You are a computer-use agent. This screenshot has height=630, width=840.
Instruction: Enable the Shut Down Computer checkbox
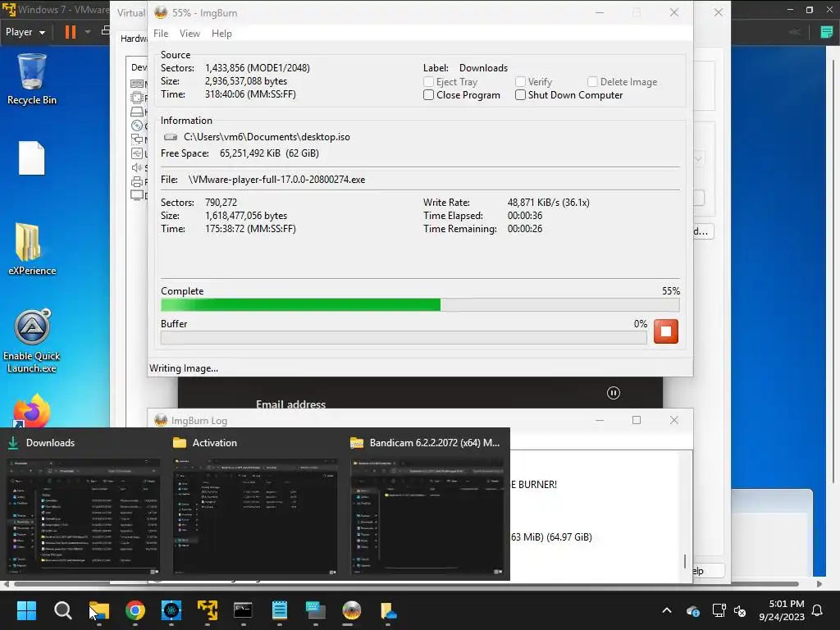click(x=520, y=95)
